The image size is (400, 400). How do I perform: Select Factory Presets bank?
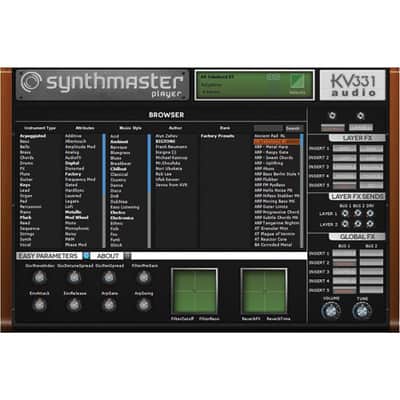click(217, 136)
